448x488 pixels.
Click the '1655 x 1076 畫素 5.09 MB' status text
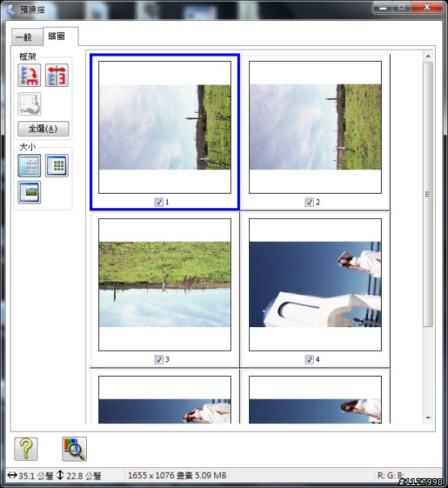[178, 476]
